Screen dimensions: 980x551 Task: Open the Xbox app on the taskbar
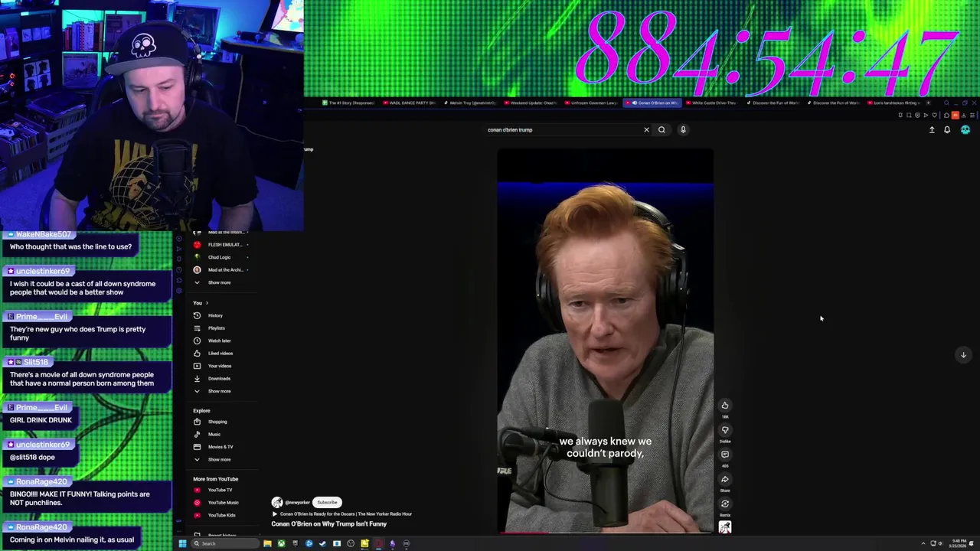pyautogui.click(x=281, y=543)
